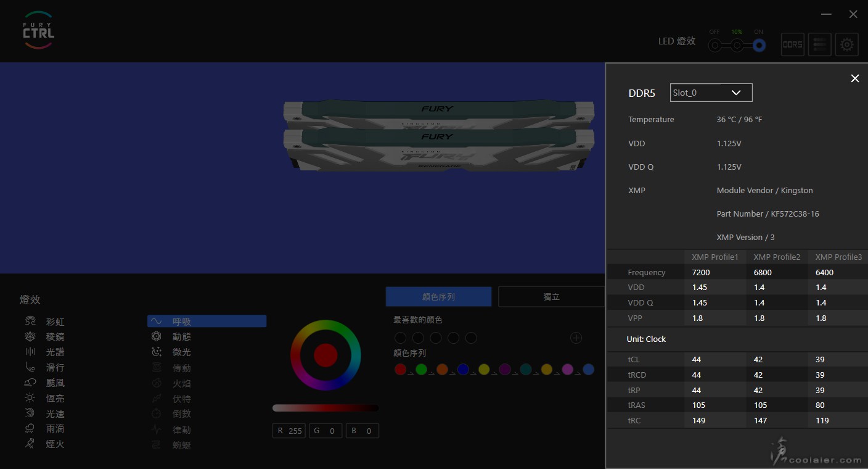Pick the 伏特 voltage lighting effect

(x=171, y=399)
